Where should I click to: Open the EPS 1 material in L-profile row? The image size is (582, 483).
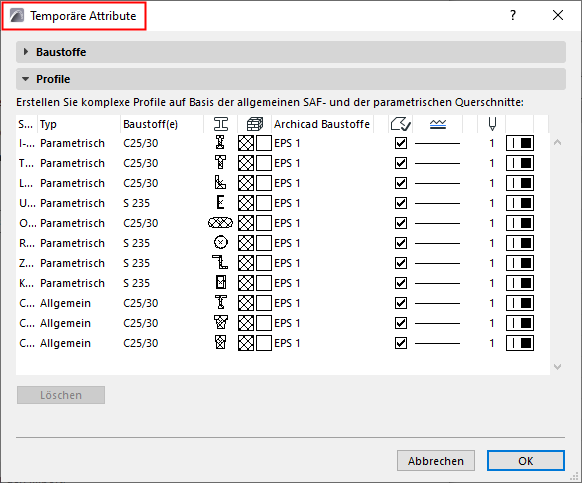[x=287, y=183]
